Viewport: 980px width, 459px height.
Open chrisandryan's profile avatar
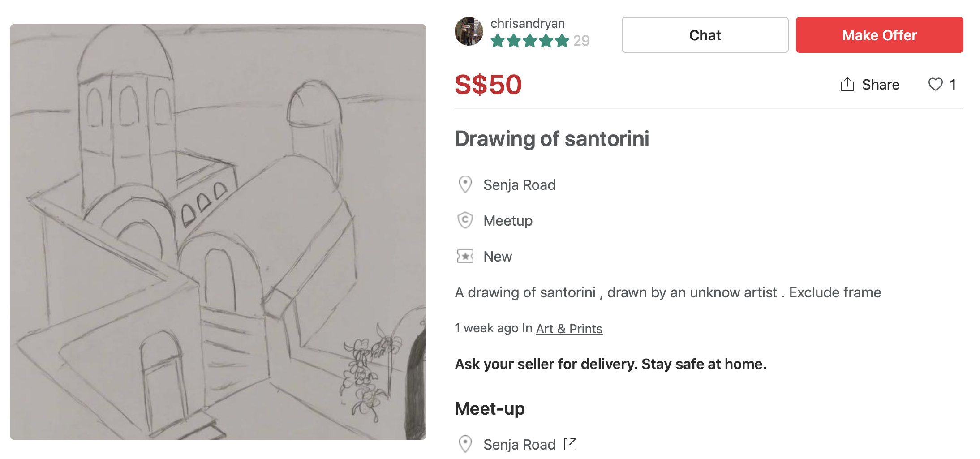click(469, 31)
